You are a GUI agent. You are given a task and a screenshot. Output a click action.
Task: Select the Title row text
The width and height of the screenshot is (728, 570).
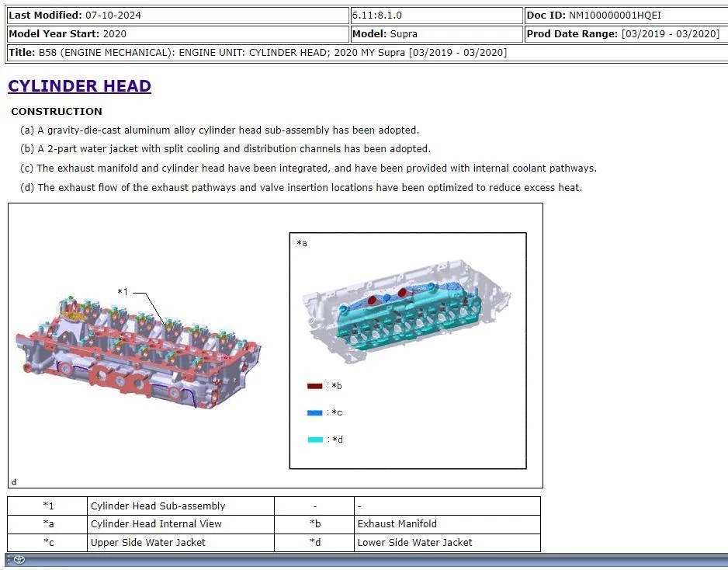coord(258,53)
